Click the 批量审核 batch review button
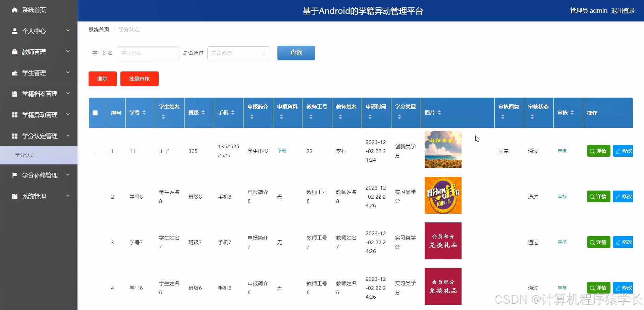 point(139,79)
